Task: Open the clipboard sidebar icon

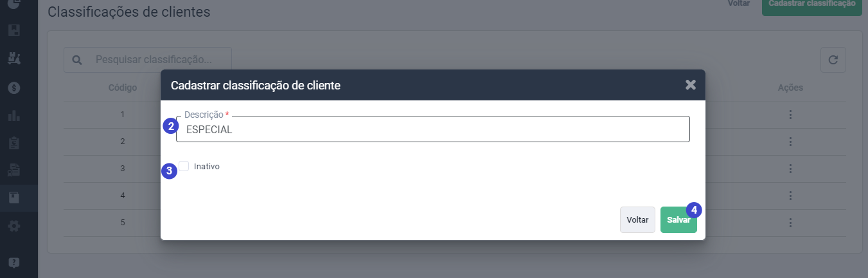Action: 14,143
